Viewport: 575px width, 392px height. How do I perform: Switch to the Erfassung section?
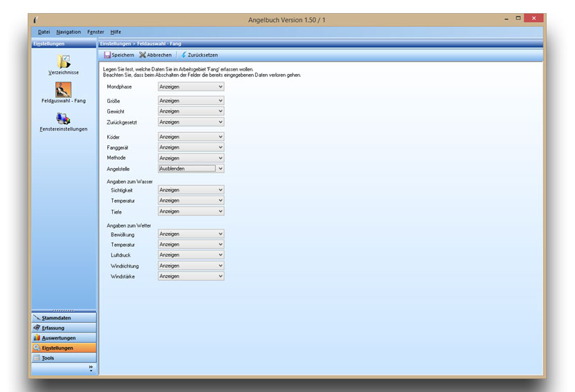point(64,328)
